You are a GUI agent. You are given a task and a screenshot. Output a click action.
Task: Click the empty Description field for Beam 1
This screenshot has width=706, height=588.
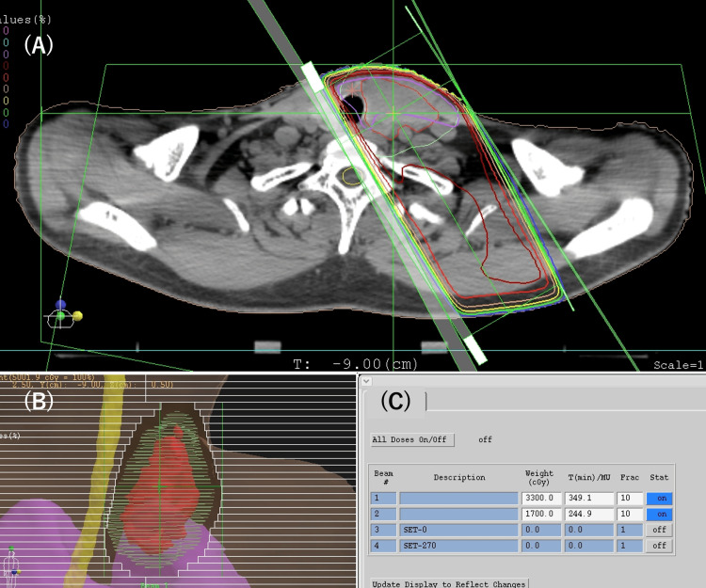(458, 499)
